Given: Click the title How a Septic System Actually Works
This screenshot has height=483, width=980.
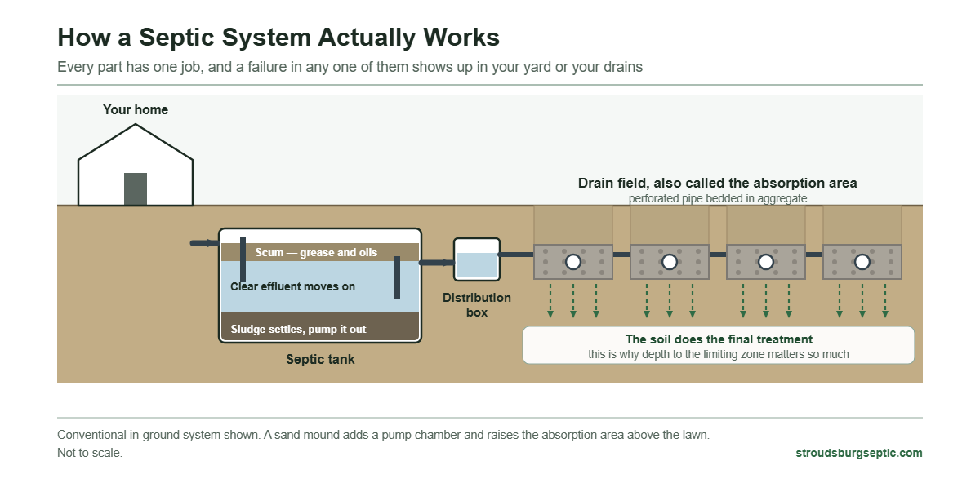Looking at the screenshot, I should coord(278,37).
